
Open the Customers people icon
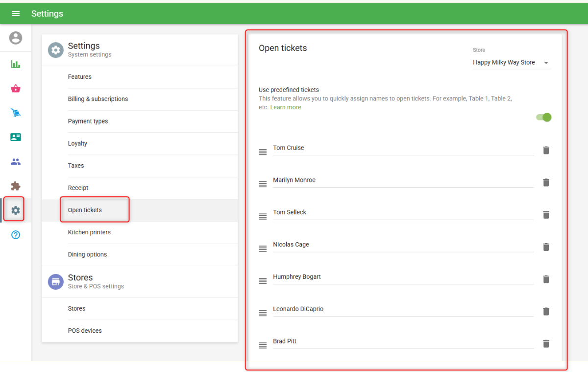click(16, 162)
